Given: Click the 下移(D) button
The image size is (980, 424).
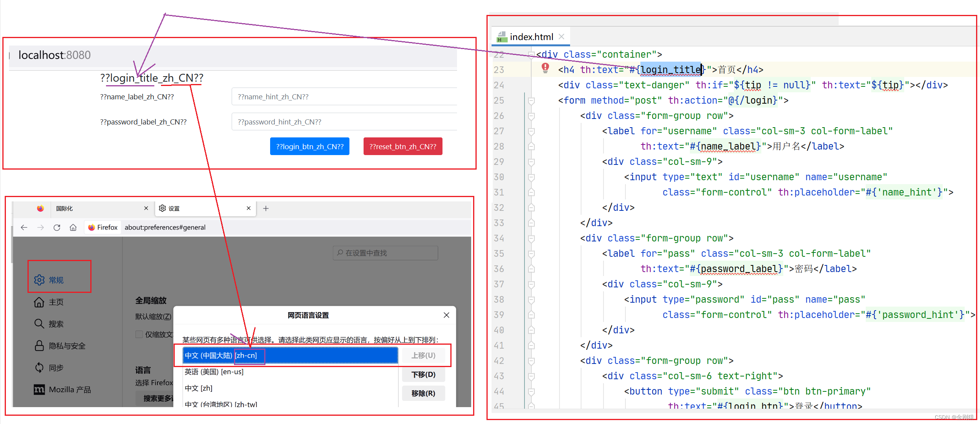Looking at the screenshot, I should click(423, 375).
